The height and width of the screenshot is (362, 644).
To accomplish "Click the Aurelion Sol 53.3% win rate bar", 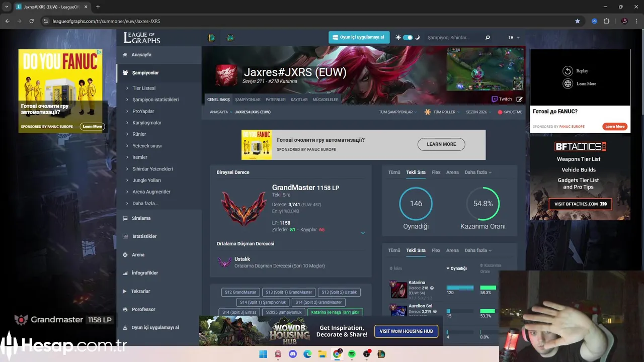I will (x=488, y=311).
